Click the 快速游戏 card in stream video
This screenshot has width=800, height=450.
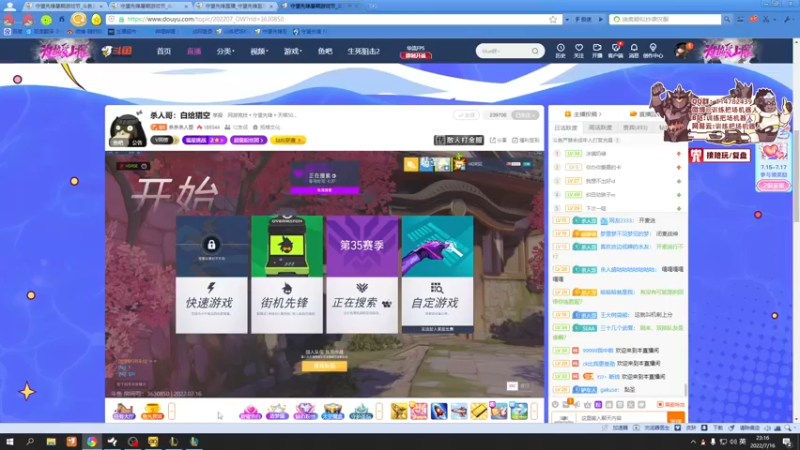pos(212,274)
